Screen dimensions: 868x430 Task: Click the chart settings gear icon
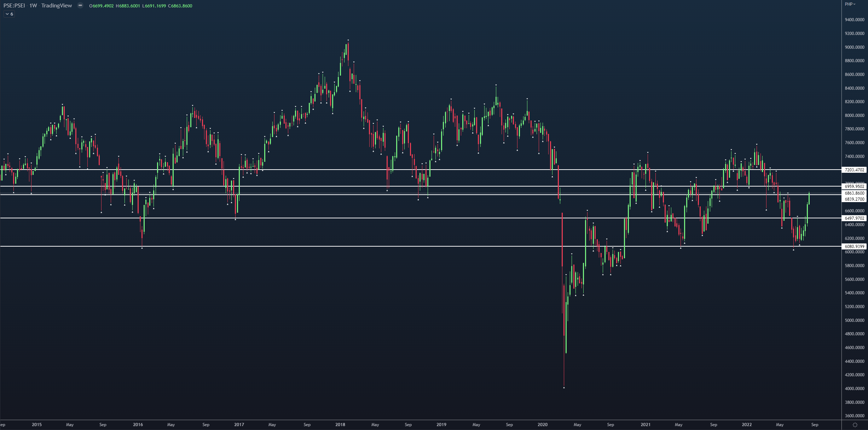coord(855,425)
